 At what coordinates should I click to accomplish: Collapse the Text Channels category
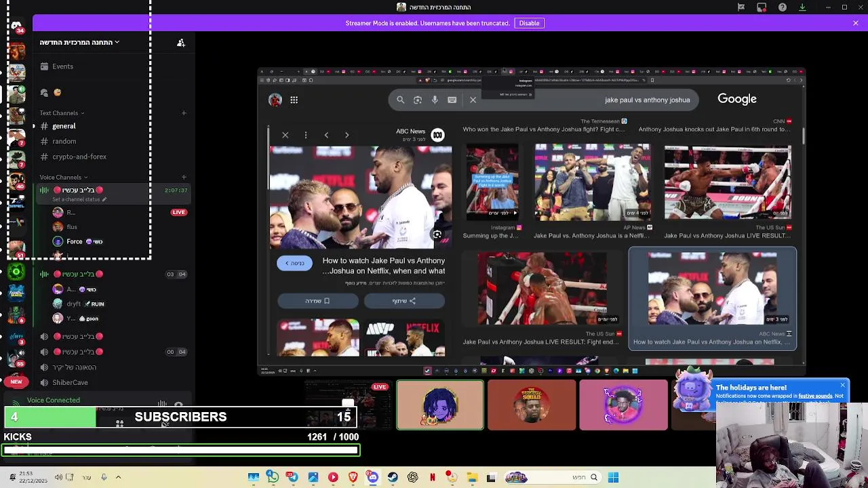click(x=62, y=113)
